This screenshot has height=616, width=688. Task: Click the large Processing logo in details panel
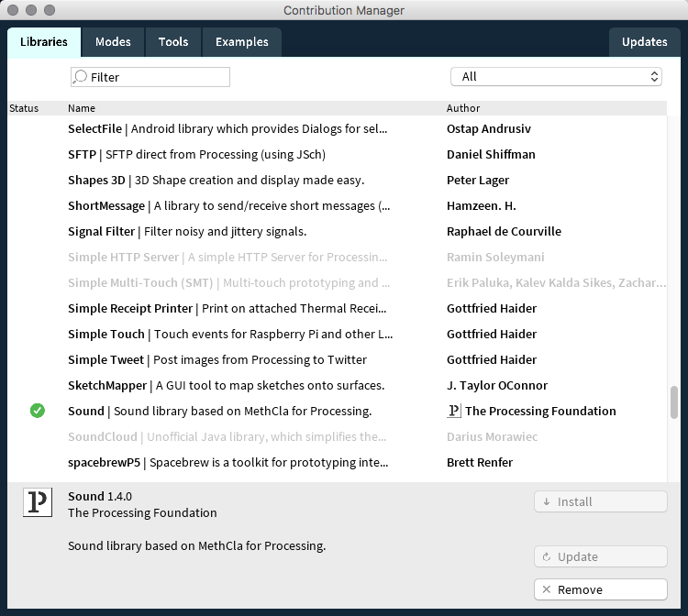click(x=38, y=502)
